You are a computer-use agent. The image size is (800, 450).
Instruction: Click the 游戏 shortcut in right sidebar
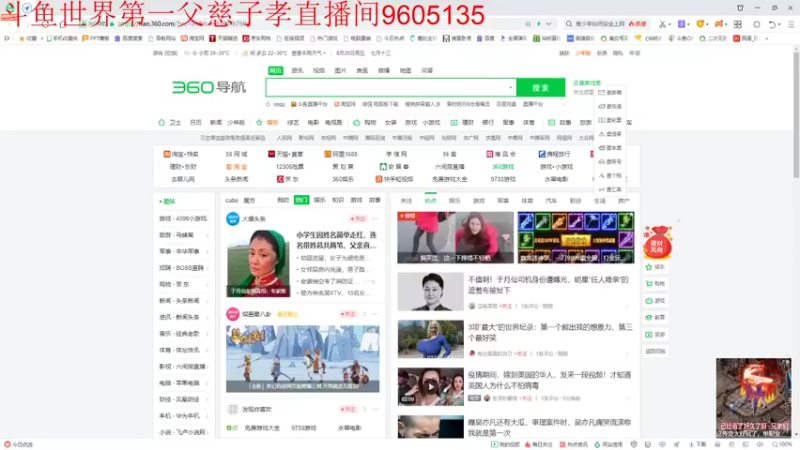pos(655,301)
